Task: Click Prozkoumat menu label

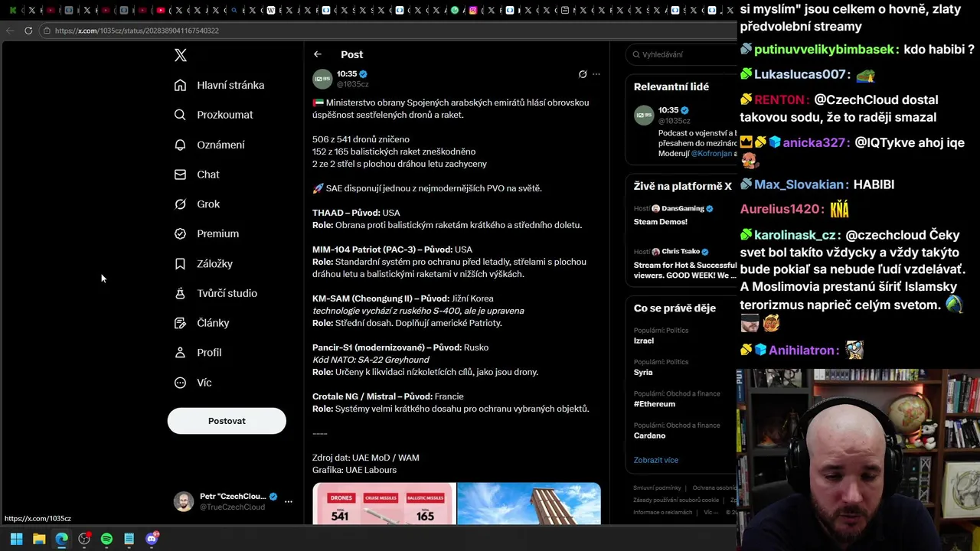Action: pyautogui.click(x=224, y=115)
